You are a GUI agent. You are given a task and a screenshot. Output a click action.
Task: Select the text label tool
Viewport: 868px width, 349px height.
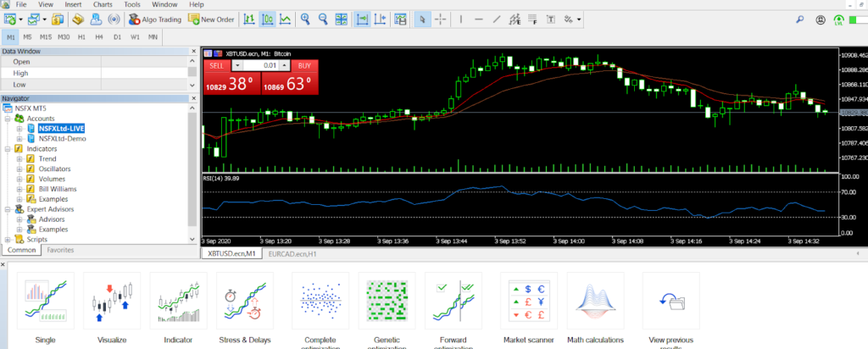(551, 19)
